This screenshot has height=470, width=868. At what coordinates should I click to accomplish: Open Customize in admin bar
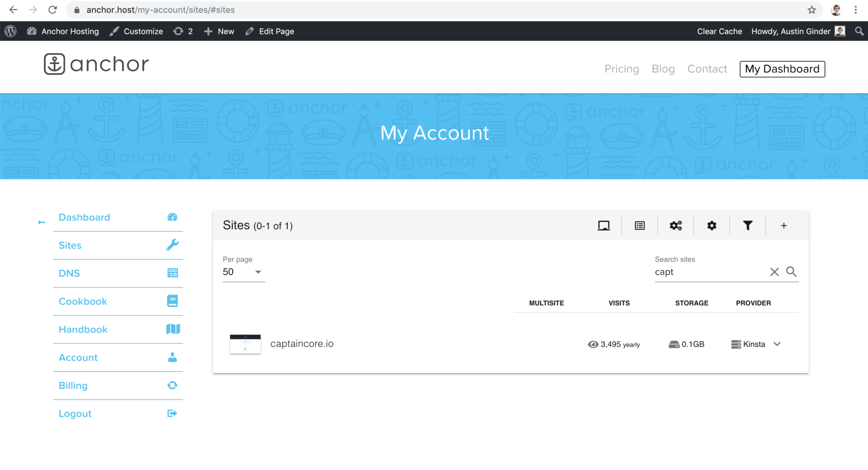coord(136,31)
